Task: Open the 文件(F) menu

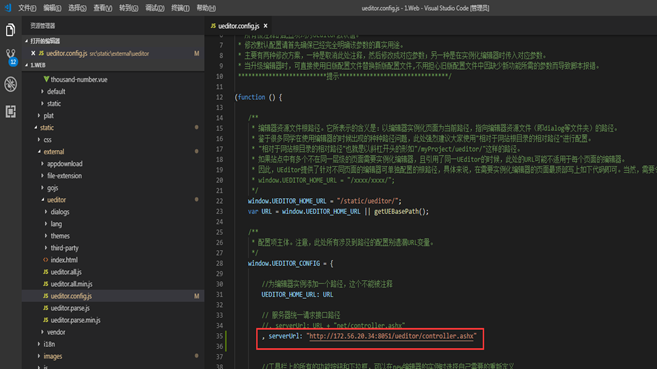Action: coord(27,8)
